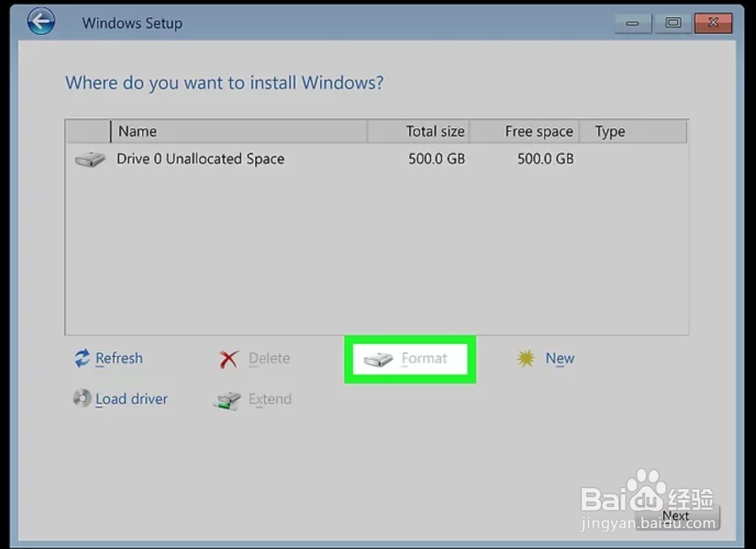Close the Windows Setup window
Viewport: 756px width, 549px height.
pos(713,23)
